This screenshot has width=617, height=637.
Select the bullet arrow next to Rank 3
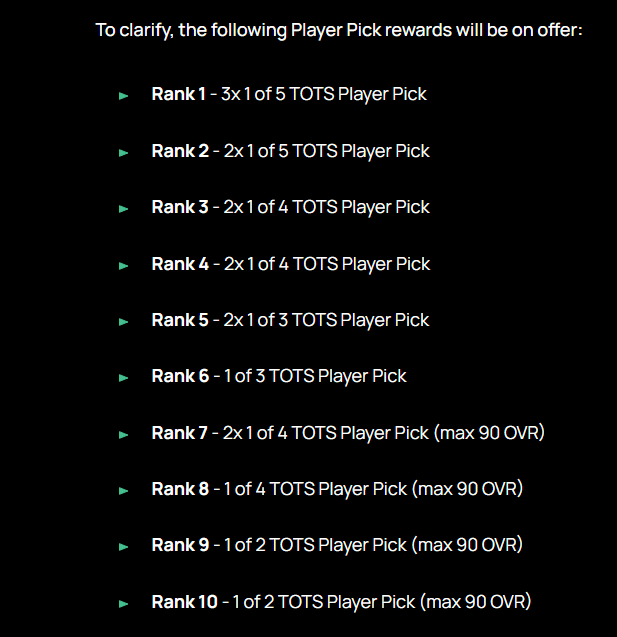tap(124, 209)
